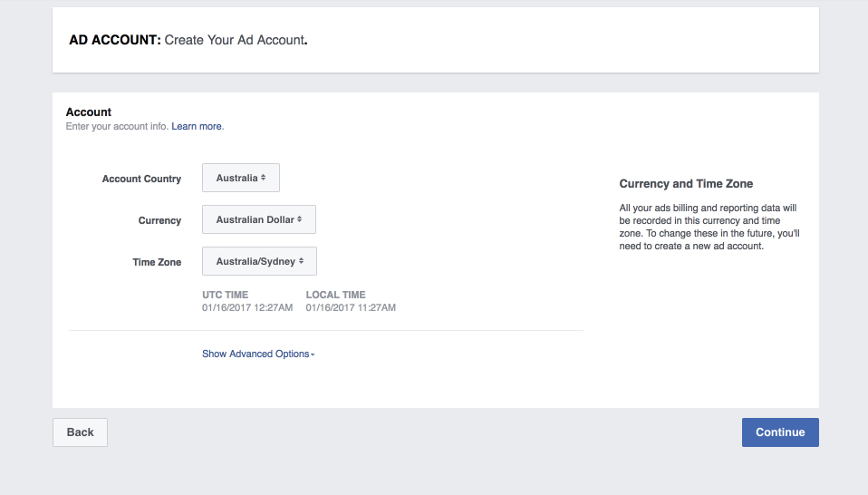Open the Account Country dropdown showing Australia
868x495 pixels.
(x=241, y=178)
